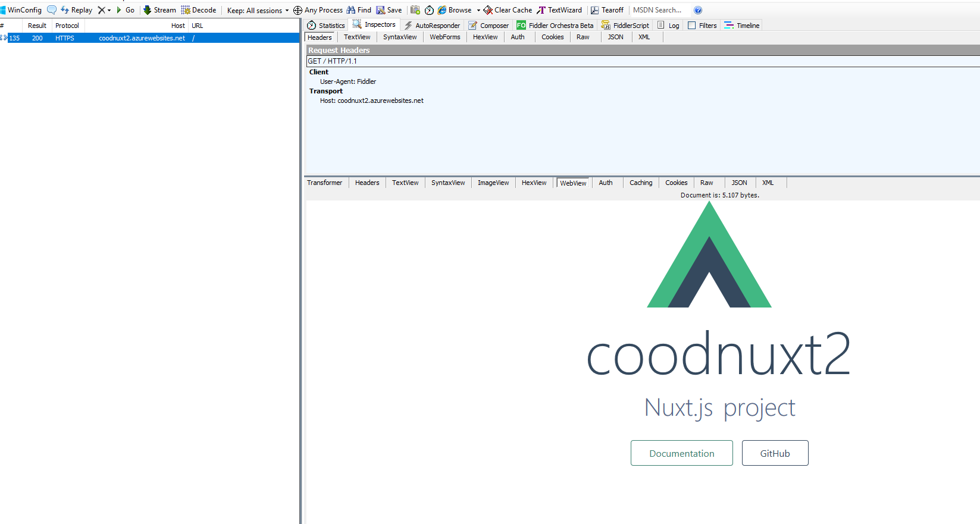Open Fiddler Orchestra Beta tab
This screenshot has height=524, width=980.
point(555,26)
